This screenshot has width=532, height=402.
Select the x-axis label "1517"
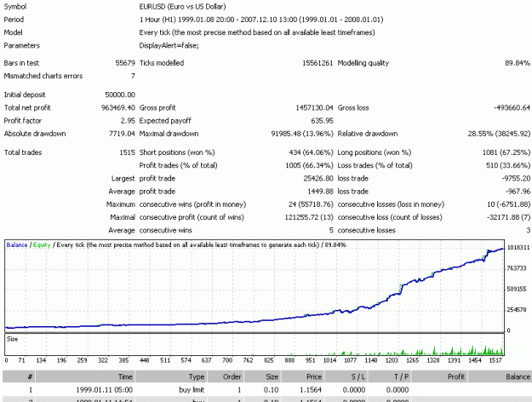coord(495,360)
